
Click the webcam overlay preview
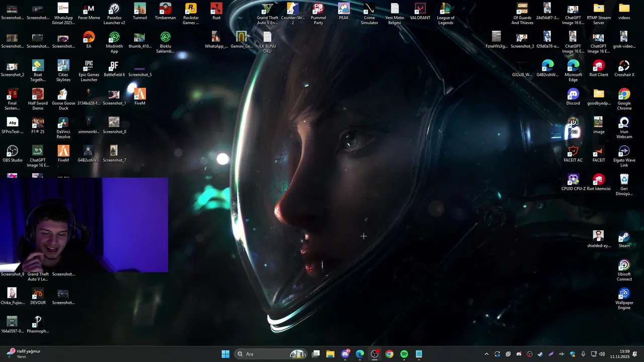point(84,225)
